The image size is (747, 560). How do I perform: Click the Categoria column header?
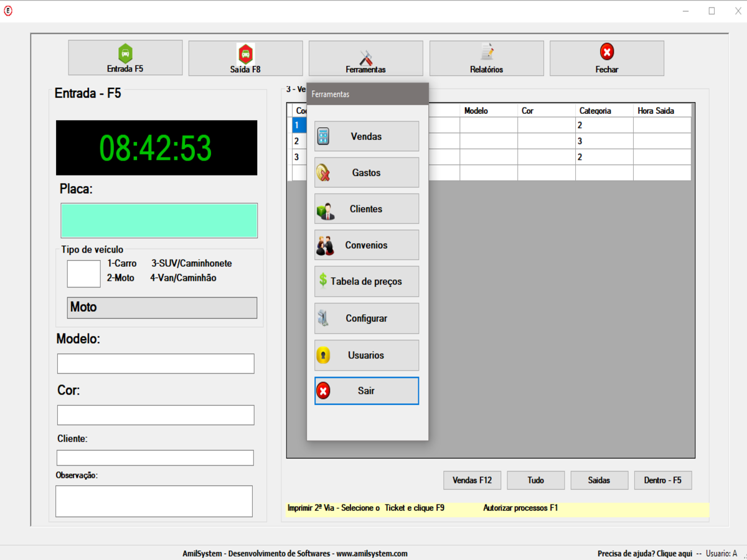pos(604,111)
